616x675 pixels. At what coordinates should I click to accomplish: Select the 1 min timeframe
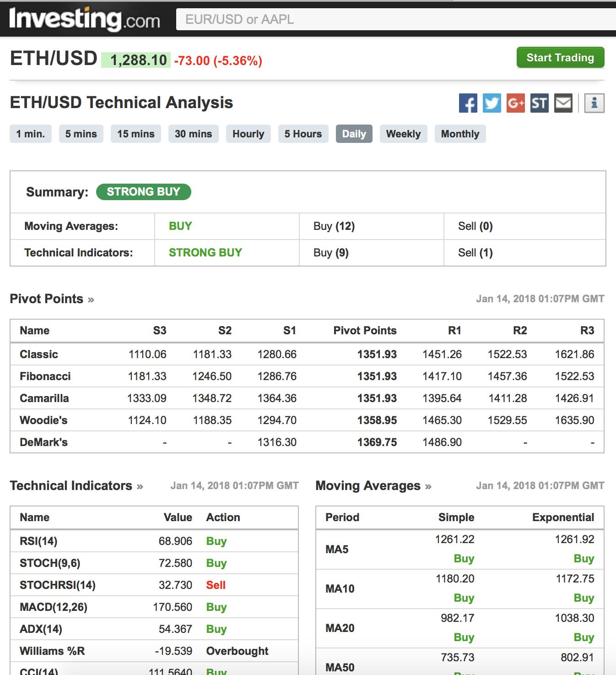(31, 134)
